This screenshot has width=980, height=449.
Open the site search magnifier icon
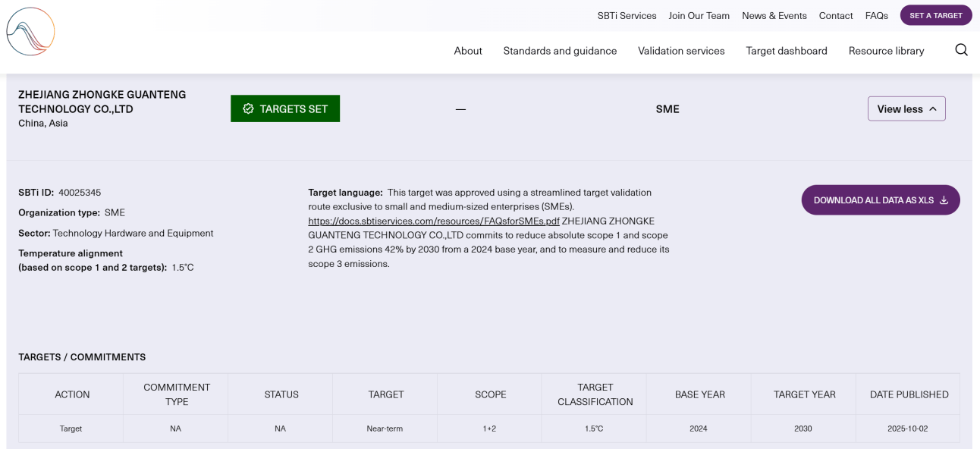(961, 50)
